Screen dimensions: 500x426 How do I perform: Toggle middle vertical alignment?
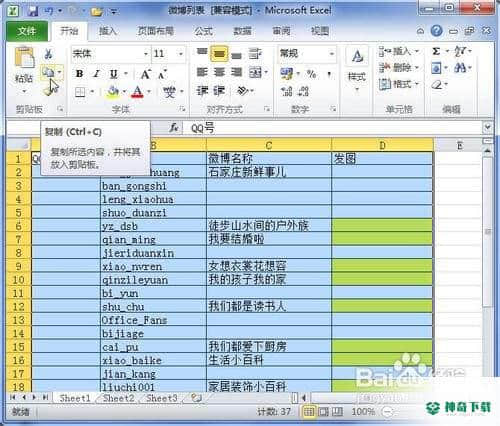tap(219, 53)
